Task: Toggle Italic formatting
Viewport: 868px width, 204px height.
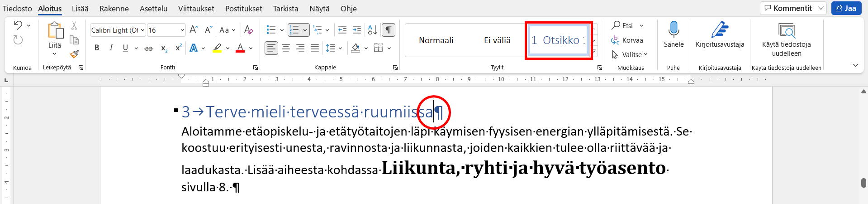Action: pyautogui.click(x=111, y=48)
